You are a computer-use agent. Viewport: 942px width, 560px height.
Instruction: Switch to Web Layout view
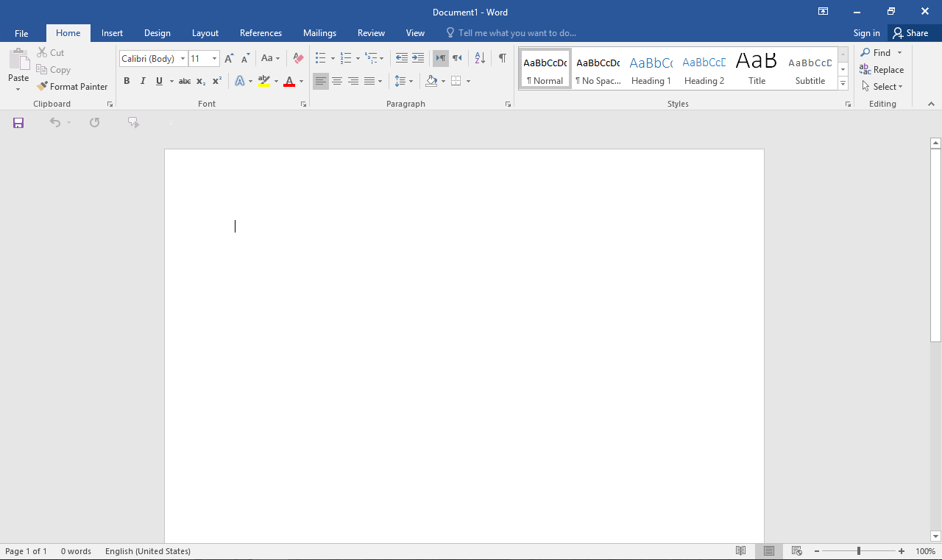[x=797, y=551]
